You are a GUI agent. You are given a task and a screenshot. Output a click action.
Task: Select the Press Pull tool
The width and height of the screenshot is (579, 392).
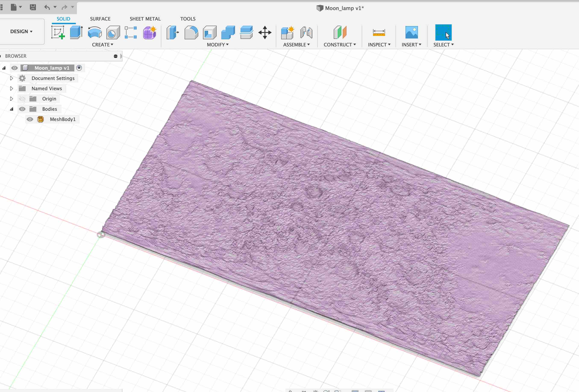(173, 32)
